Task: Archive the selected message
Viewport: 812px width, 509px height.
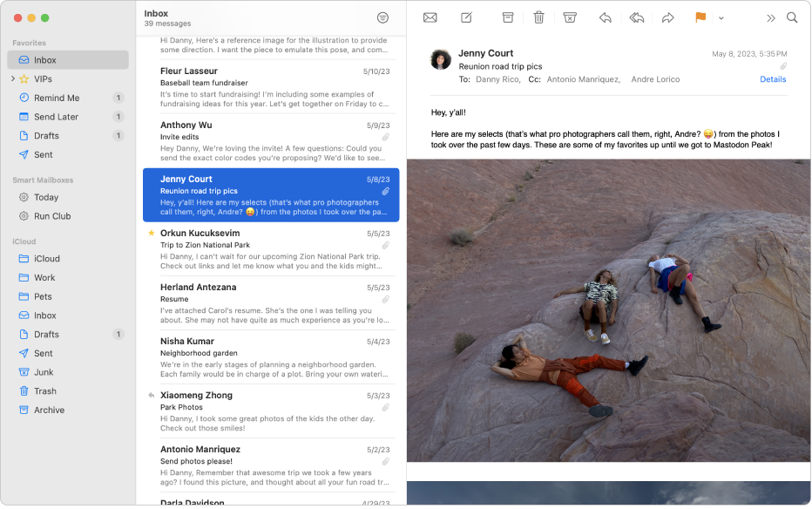Action: coord(506,17)
